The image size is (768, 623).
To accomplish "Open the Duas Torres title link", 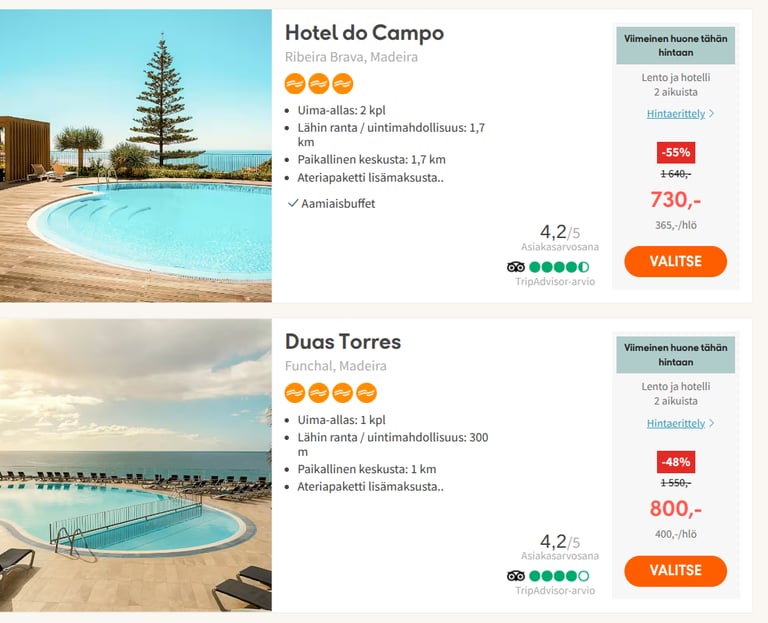I will pos(343,342).
